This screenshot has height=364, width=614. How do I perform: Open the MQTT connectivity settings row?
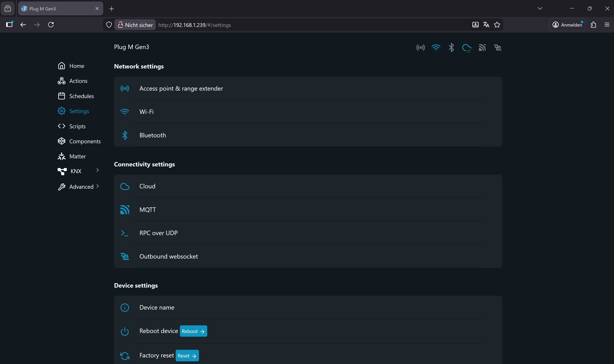(x=148, y=210)
